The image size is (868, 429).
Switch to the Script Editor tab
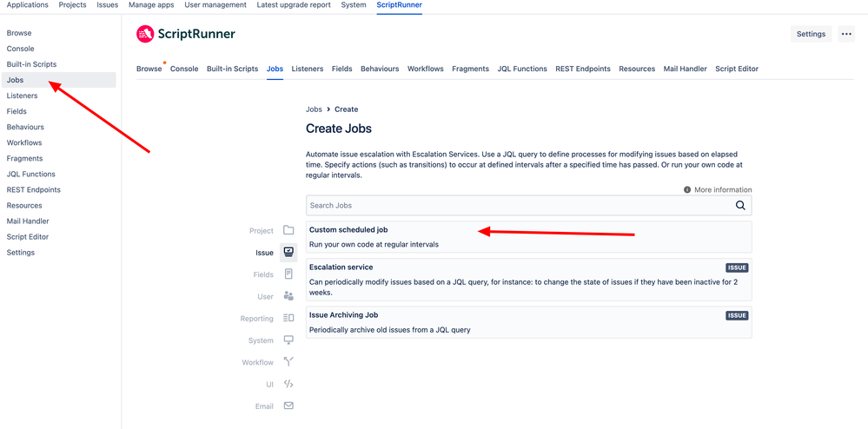(x=737, y=69)
